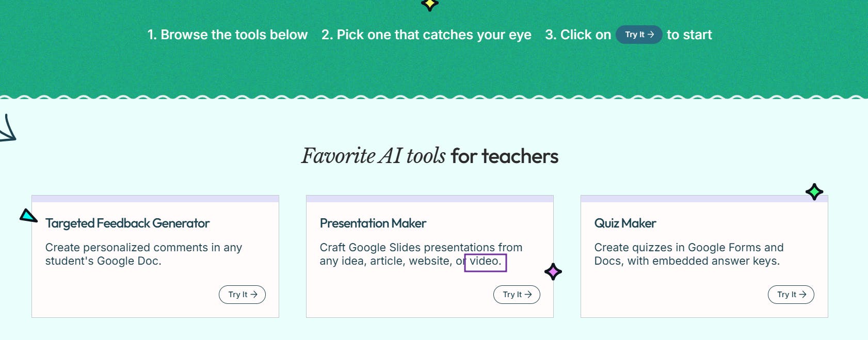Click the "Favorite AI tools for teachers" heading
This screenshot has width=868, height=340.
[x=430, y=156]
